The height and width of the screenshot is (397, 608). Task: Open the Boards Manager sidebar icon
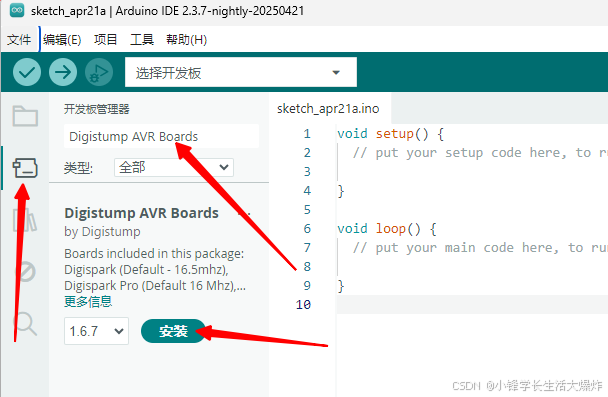coord(25,168)
